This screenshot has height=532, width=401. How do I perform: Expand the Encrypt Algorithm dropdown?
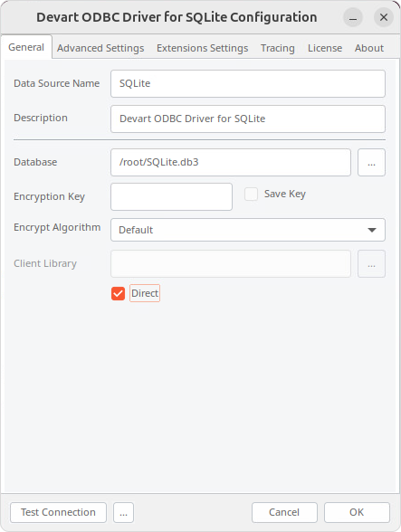coord(248,230)
